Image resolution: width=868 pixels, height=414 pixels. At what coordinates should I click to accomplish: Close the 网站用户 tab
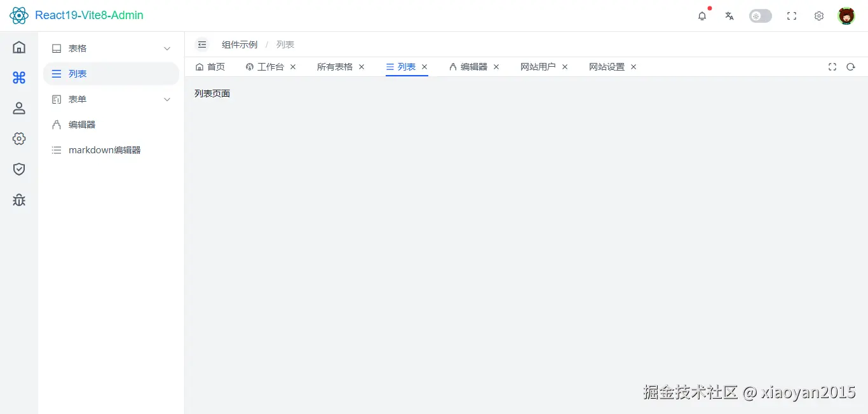pyautogui.click(x=565, y=67)
